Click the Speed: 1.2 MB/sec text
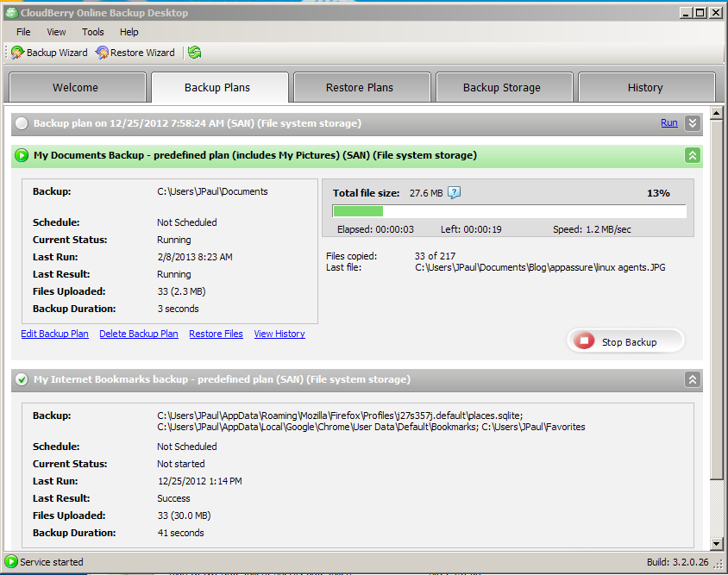Viewport: 728px width, 575px height. (592, 229)
